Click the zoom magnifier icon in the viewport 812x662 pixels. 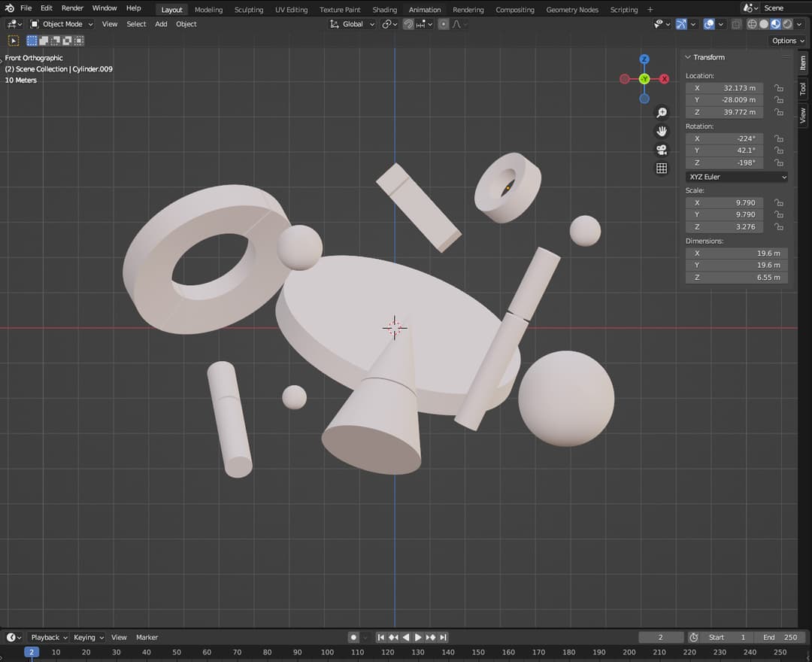tap(662, 112)
